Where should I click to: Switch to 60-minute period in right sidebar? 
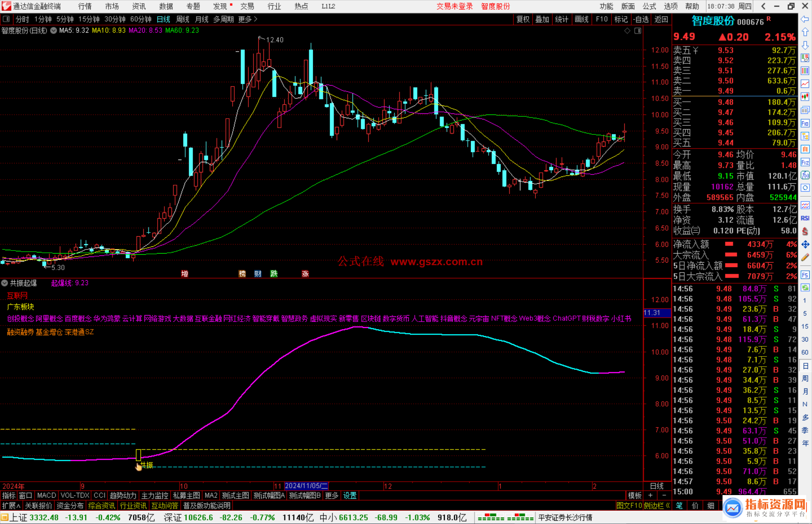(805, 352)
